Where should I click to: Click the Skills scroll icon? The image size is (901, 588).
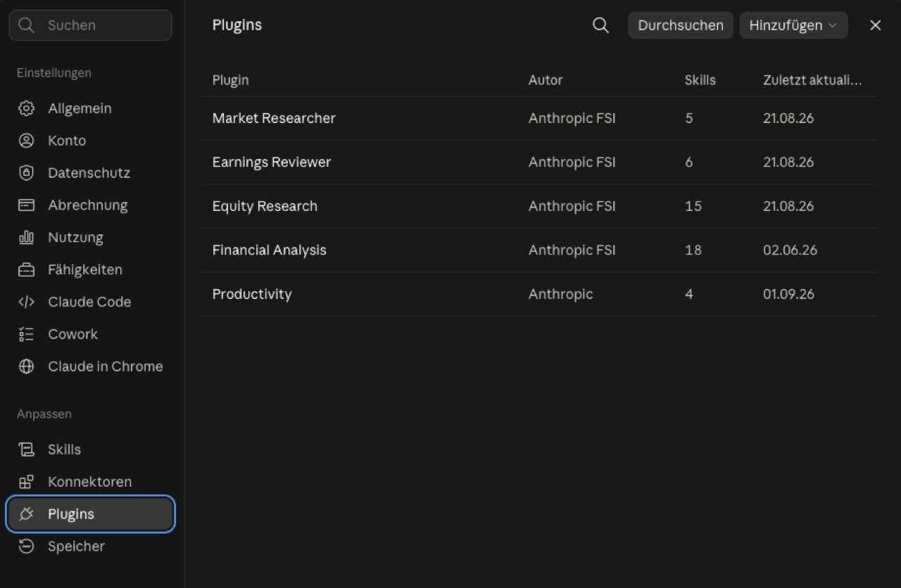[26, 449]
